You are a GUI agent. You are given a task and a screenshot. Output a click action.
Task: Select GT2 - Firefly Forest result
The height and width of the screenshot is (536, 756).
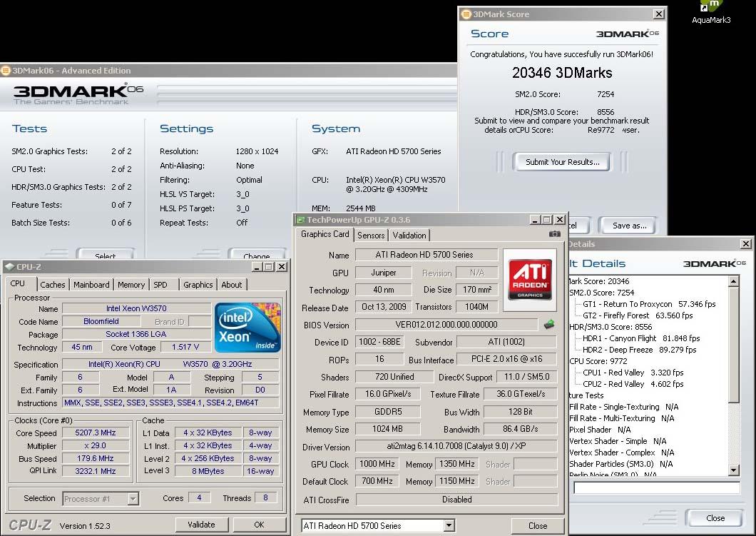click(638, 315)
